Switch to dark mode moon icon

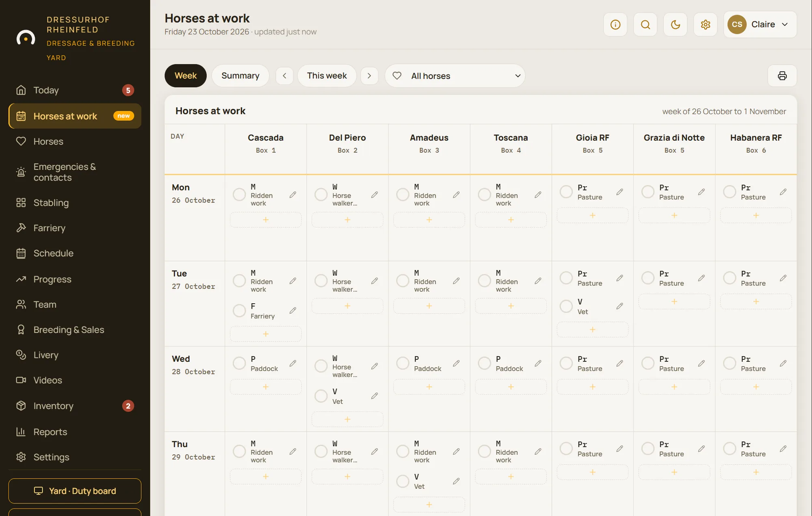pos(675,24)
